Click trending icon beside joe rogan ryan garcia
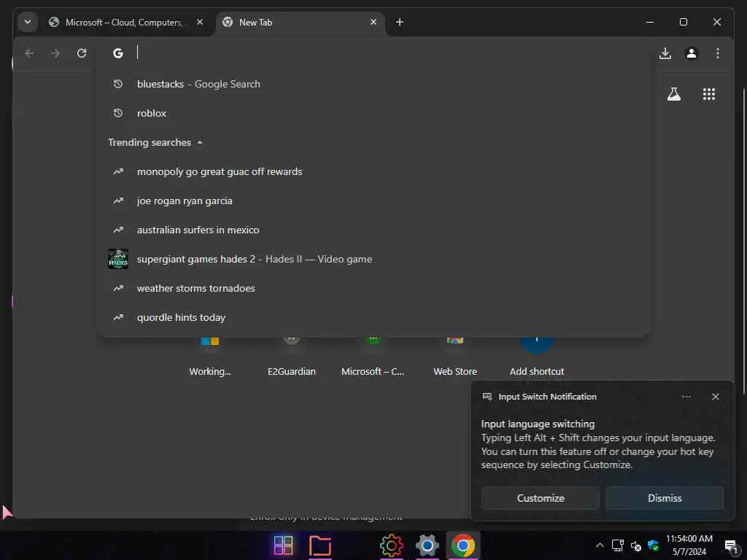 [x=117, y=201]
